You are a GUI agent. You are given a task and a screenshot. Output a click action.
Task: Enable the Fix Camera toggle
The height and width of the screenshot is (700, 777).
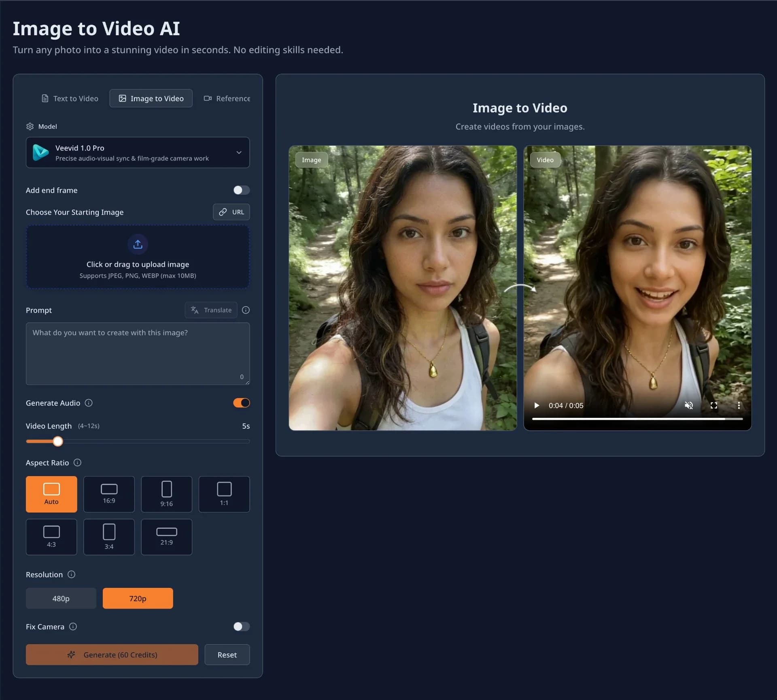coord(242,626)
